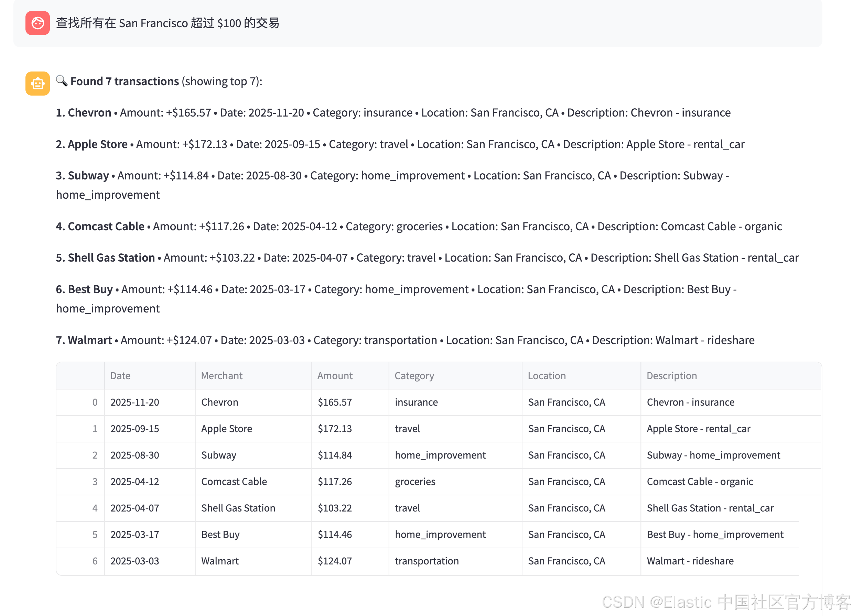The image size is (853, 616).
Task: Click bold "3. Subway" list entry
Action: (x=82, y=176)
